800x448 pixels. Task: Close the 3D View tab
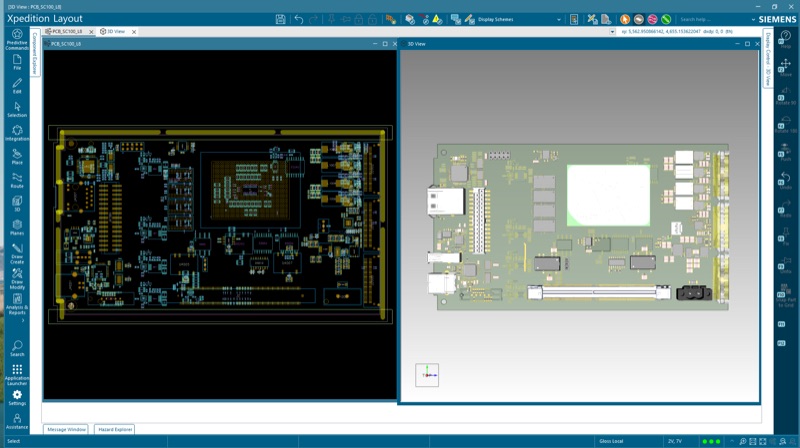134,32
